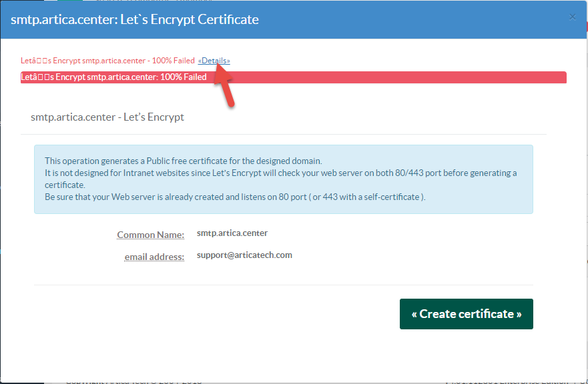Click the email address: field label
Viewport: 588px width, 384px height.
(154, 257)
